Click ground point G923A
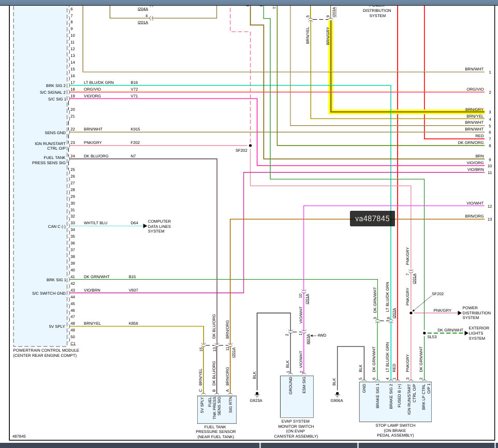Viewport: 498px width, 448px height. pyautogui.click(x=256, y=400)
